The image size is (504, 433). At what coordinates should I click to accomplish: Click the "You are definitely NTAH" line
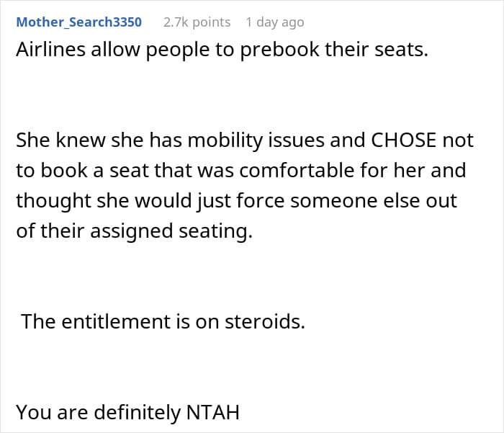click(127, 412)
